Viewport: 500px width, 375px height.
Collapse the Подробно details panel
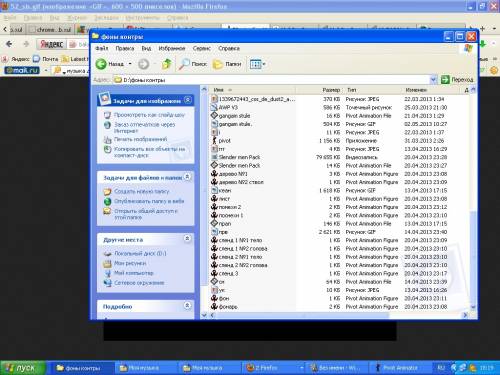point(188,305)
